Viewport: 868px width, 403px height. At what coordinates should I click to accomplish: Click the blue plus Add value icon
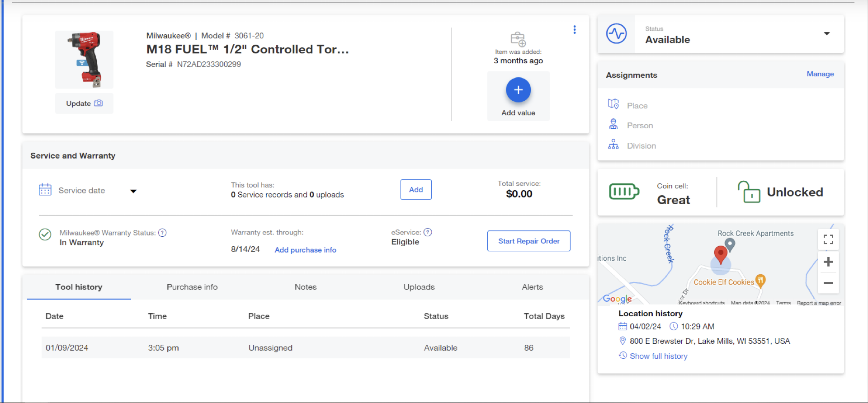tap(518, 90)
